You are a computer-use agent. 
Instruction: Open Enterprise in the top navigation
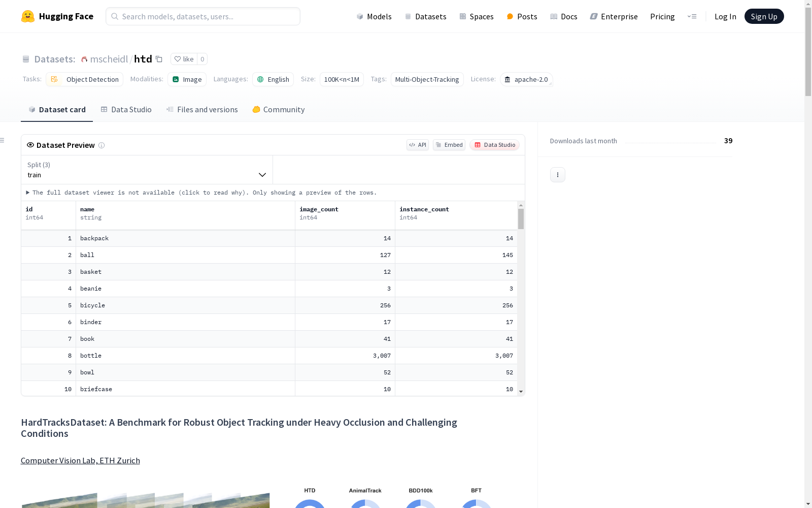(x=614, y=16)
